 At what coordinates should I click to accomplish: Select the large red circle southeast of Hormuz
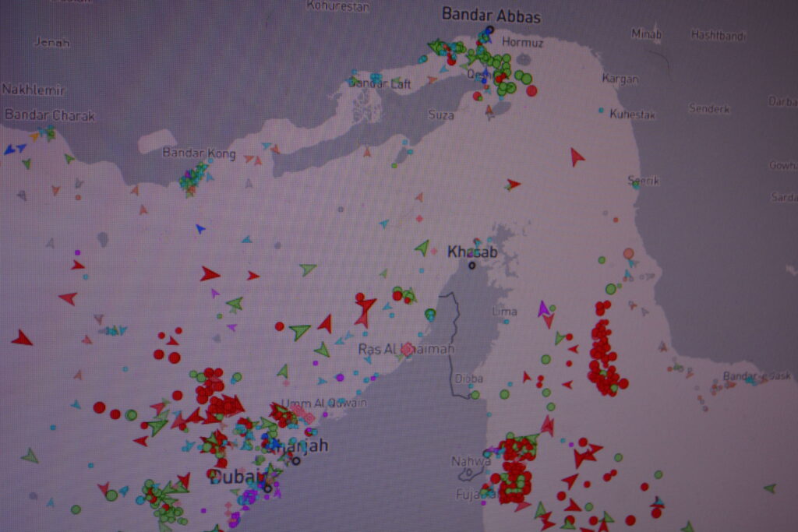tap(531, 90)
